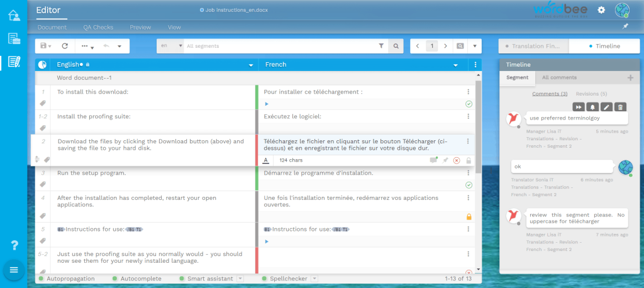Viewport: 644px width, 288px height.
Task: Click the text format 'A' icon
Action: click(266, 160)
